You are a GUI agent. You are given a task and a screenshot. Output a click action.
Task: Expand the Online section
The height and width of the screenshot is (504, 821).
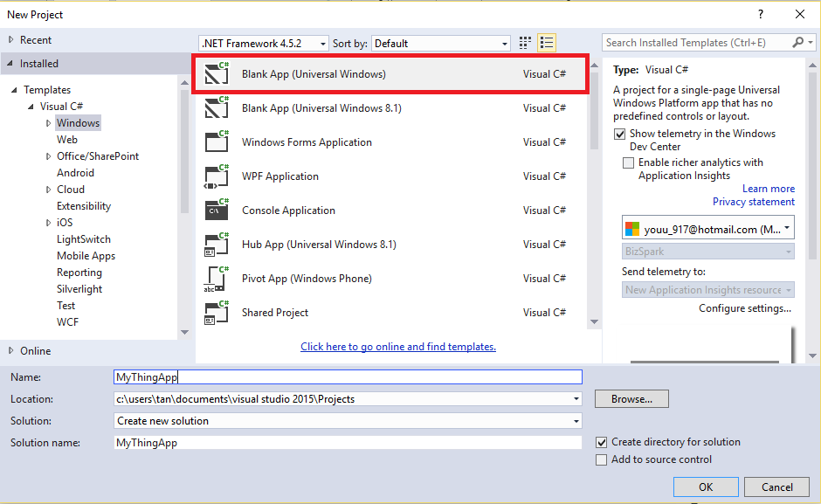11,350
